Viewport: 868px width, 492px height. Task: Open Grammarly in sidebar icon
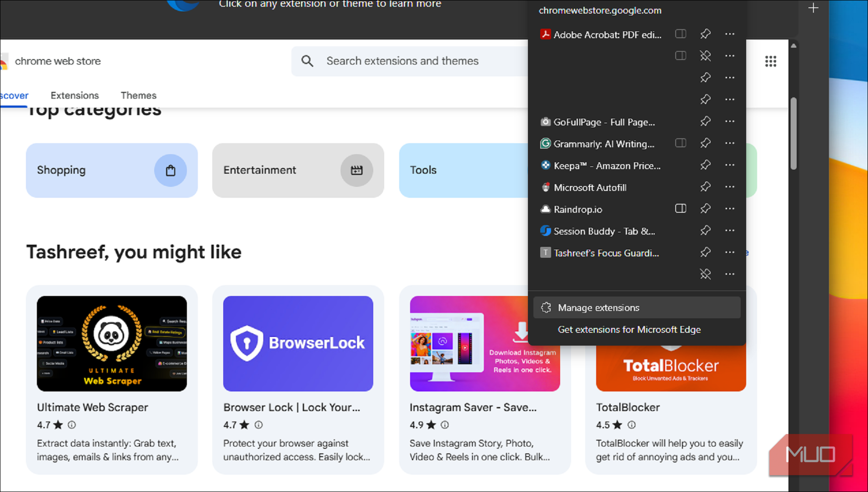point(681,143)
